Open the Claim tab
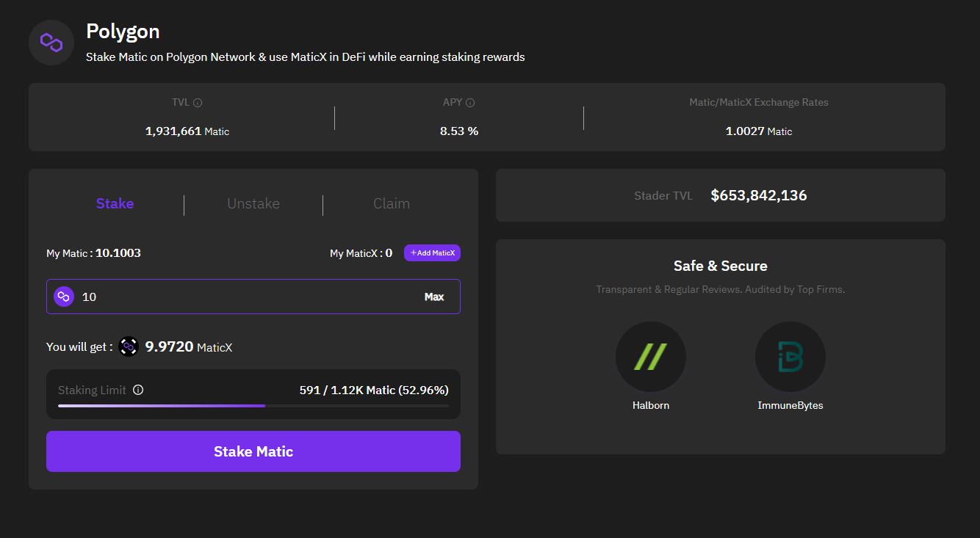This screenshot has height=538, width=980. click(x=392, y=204)
